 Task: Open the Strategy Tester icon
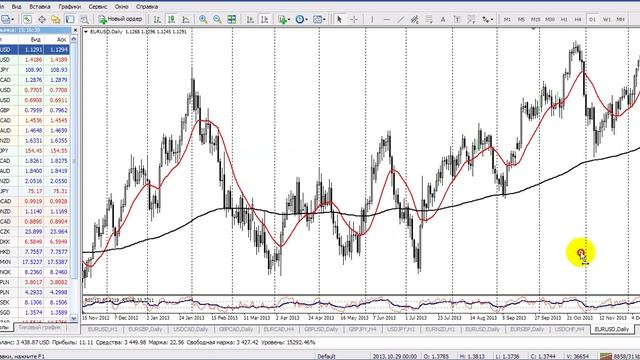click(84, 19)
